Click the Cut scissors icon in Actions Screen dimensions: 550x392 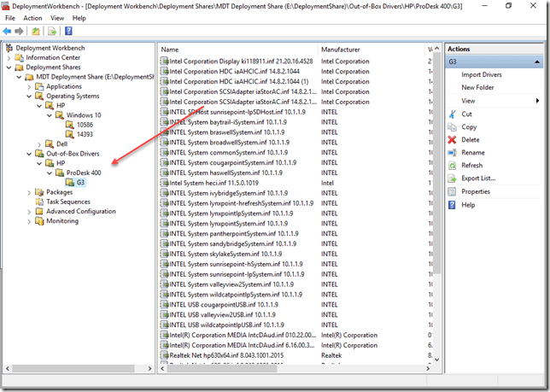click(x=452, y=114)
